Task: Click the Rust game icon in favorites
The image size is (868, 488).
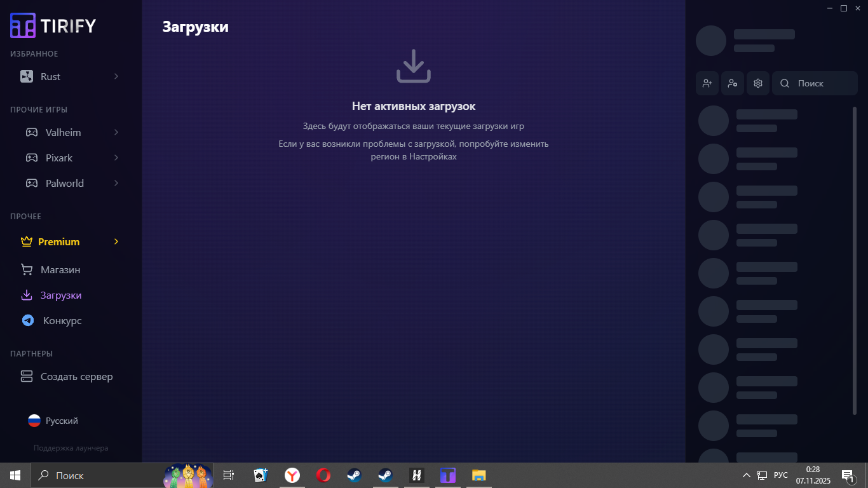Action: [27, 77]
